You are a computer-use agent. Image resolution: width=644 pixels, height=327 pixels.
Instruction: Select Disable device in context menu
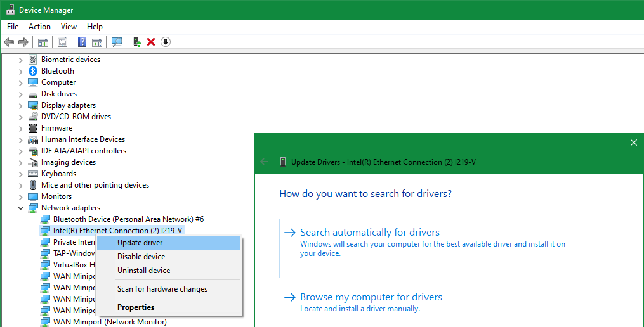coord(141,257)
